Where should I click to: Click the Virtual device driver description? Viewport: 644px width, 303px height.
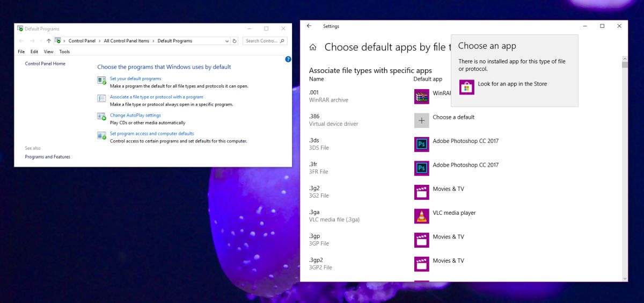pos(333,124)
